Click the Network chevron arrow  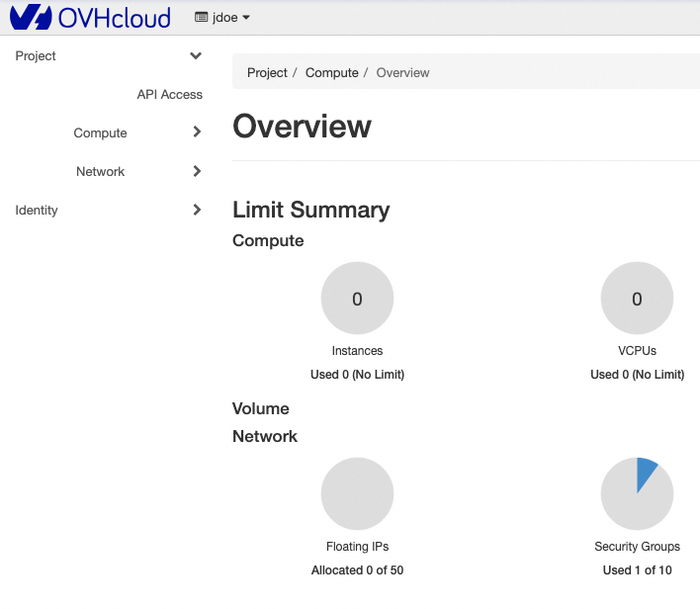tap(197, 171)
